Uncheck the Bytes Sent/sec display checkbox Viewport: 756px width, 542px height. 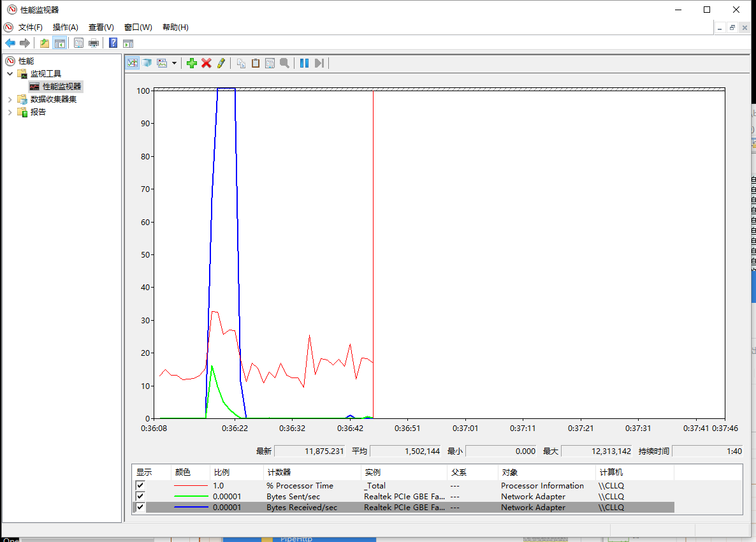click(x=140, y=497)
